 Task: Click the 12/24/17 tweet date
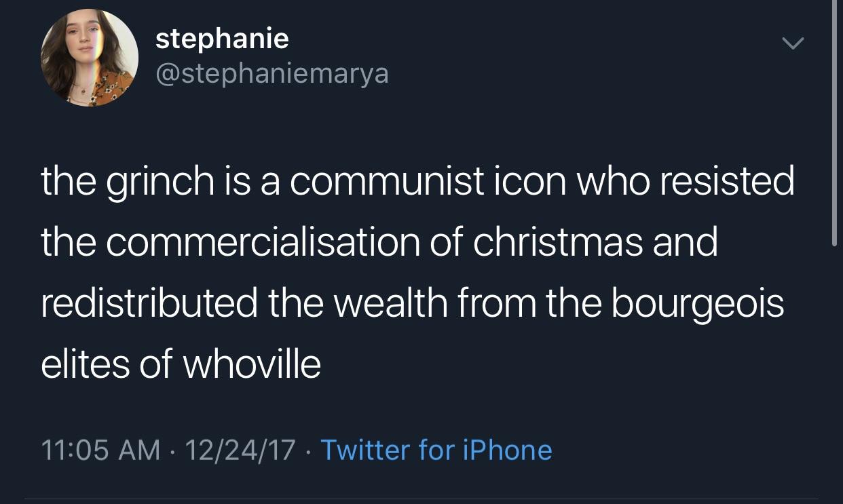(240, 450)
